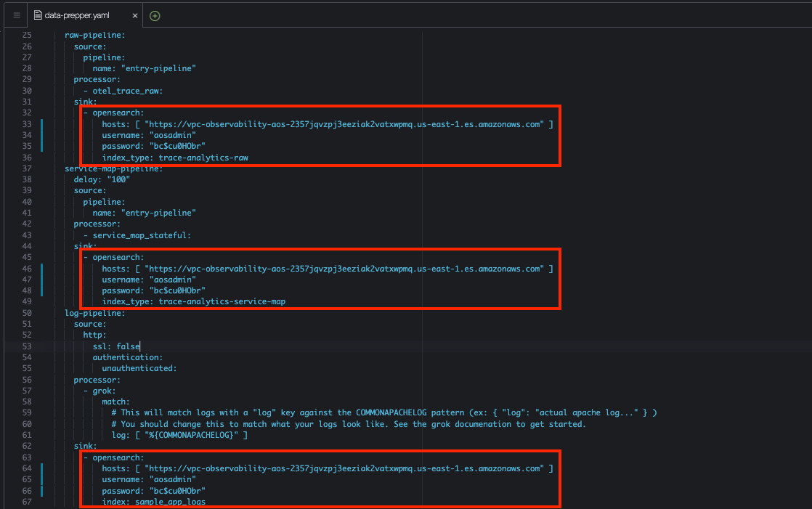This screenshot has width=812, height=509.
Task: Click "pipeline:" on line 40
Action: pyautogui.click(x=104, y=202)
